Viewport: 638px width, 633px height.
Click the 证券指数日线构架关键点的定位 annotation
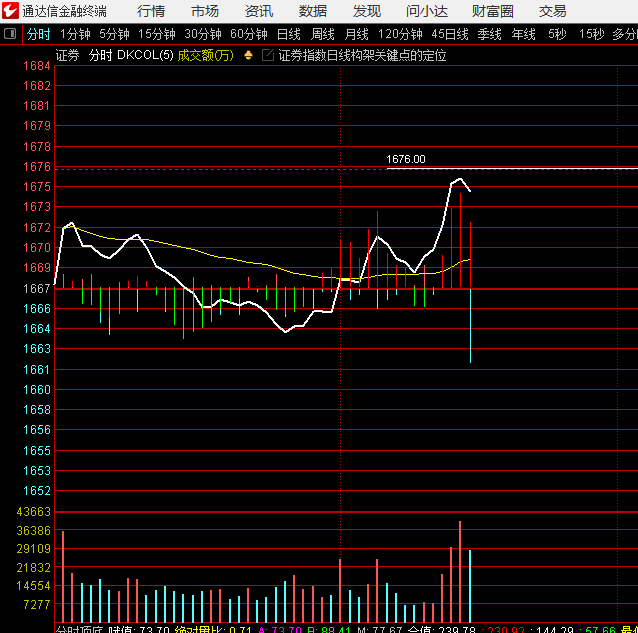click(x=362, y=55)
